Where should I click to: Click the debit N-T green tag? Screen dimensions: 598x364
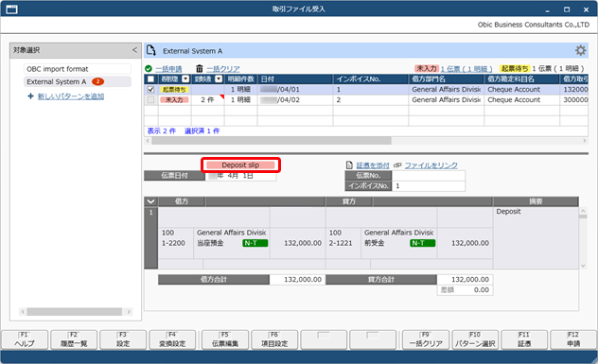point(255,243)
